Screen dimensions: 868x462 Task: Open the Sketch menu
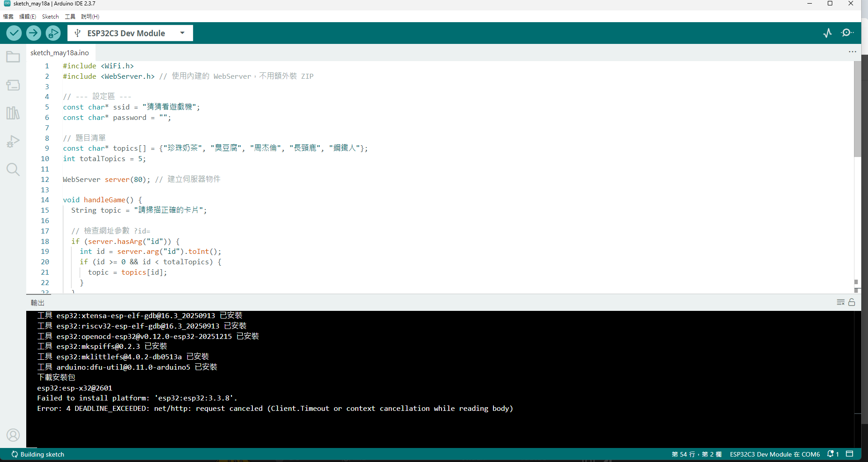(x=50, y=17)
